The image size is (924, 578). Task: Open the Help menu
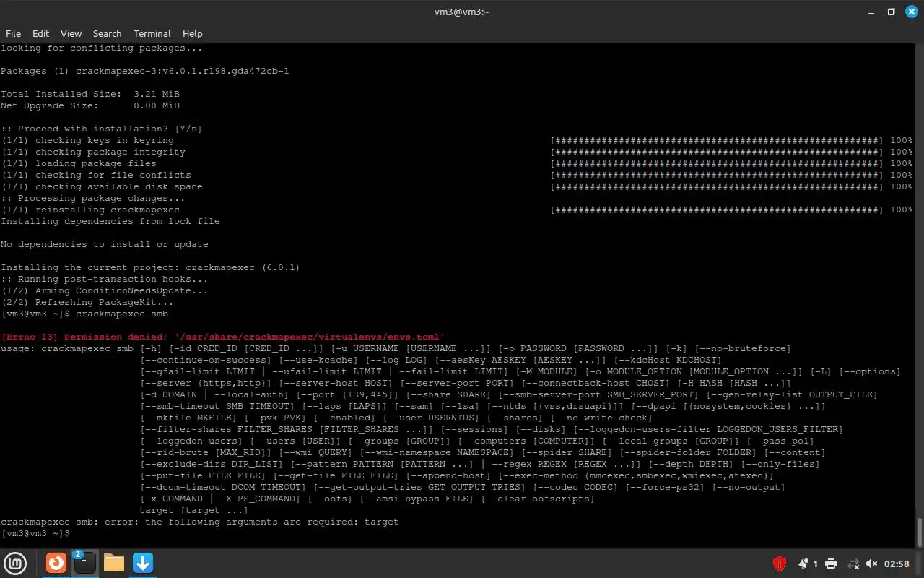192,33
